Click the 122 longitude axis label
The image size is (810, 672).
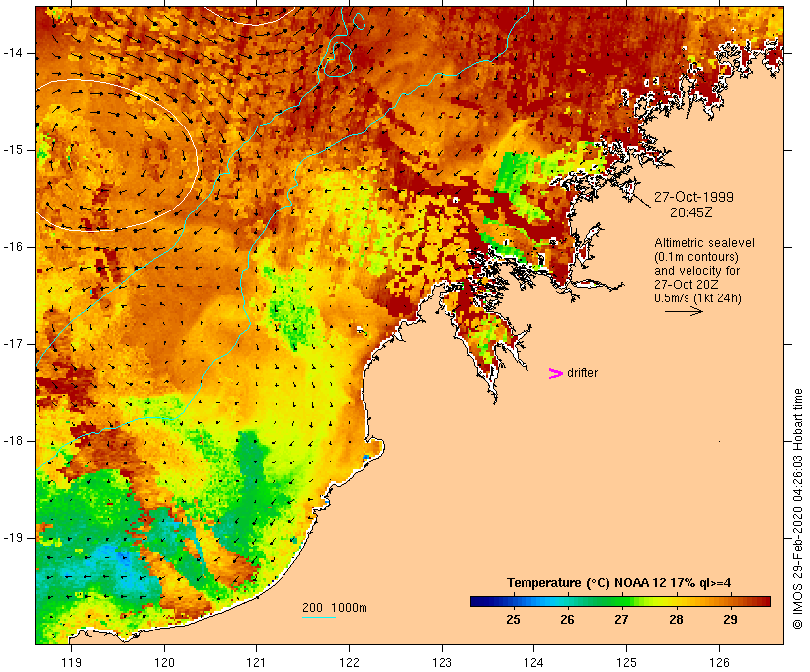click(x=349, y=662)
